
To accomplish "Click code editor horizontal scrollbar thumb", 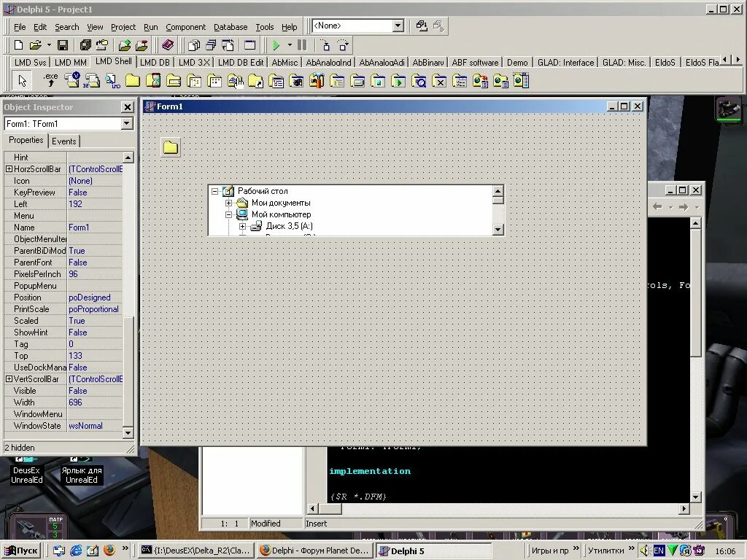I will pyautogui.click(x=330, y=508).
